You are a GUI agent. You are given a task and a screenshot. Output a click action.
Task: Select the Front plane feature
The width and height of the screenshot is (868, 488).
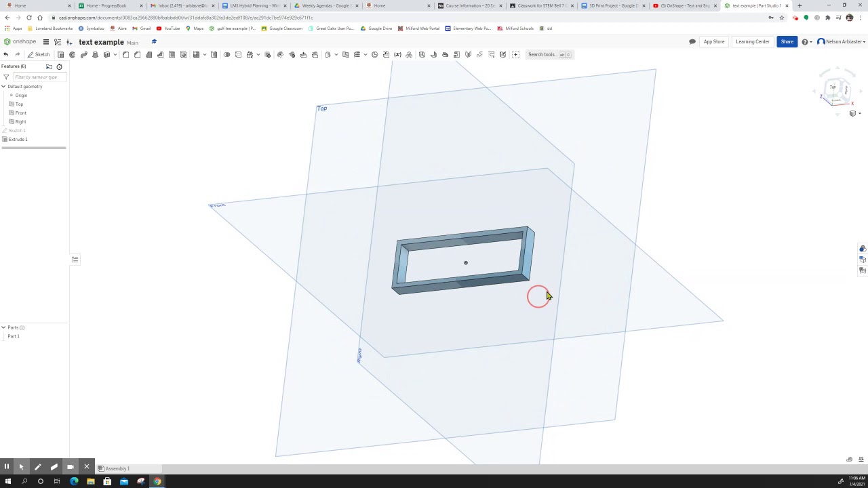(x=20, y=113)
